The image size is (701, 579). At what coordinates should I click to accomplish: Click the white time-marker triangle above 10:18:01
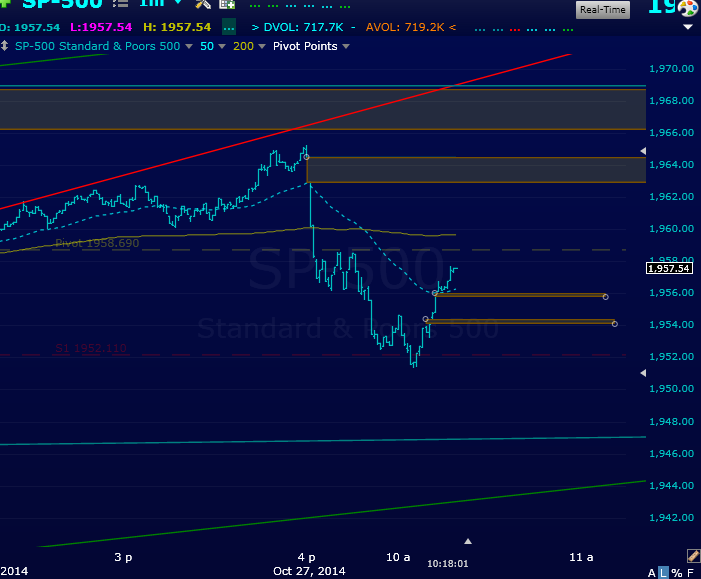tap(468, 541)
